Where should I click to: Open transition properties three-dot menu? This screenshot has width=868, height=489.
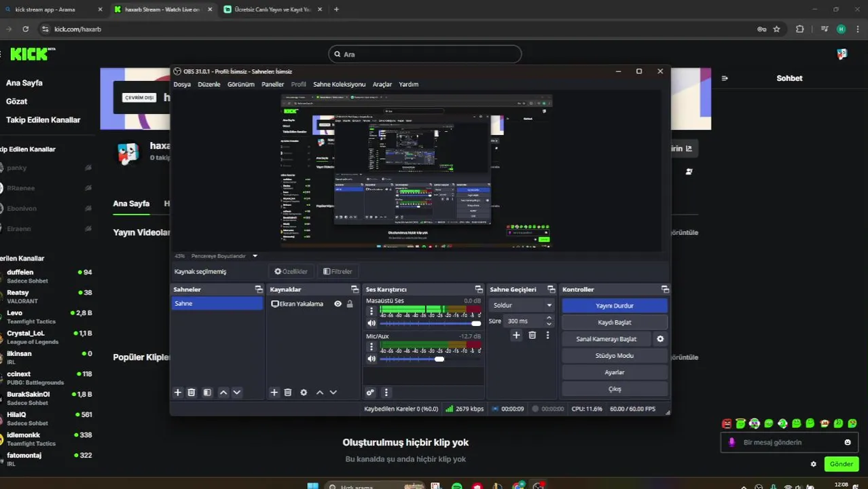click(547, 336)
